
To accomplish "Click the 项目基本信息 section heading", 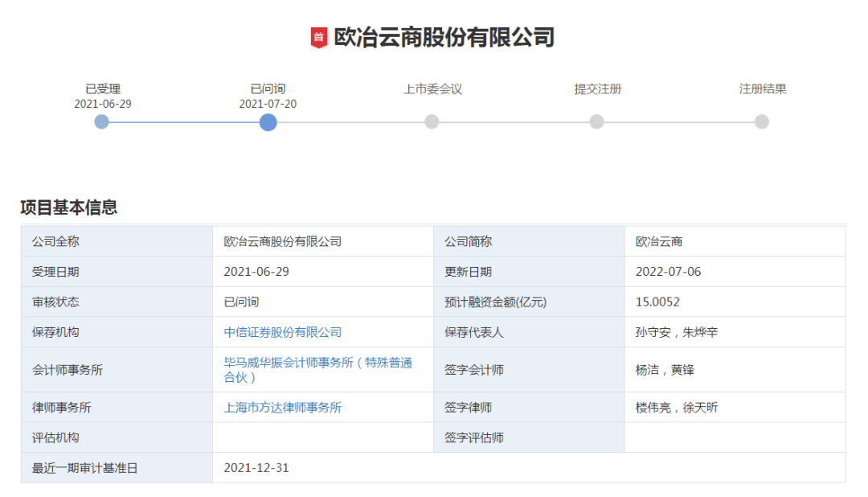I will point(68,207).
